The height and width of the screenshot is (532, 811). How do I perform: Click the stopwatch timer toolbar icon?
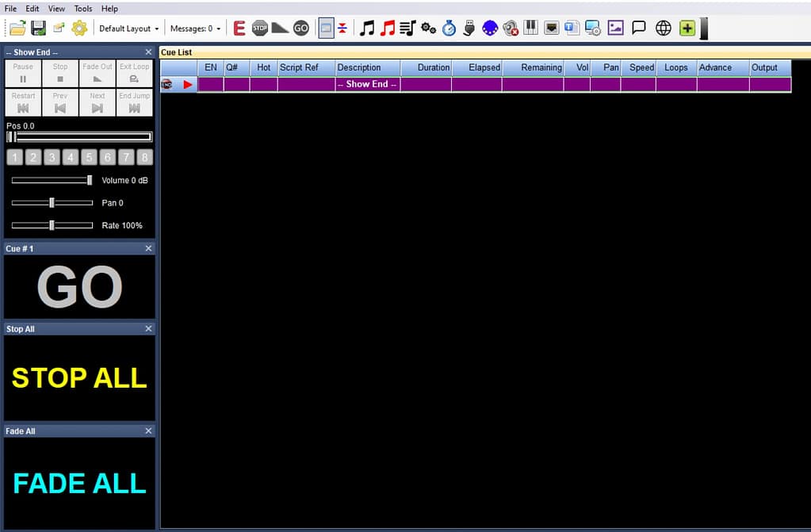[x=447, y=28]
